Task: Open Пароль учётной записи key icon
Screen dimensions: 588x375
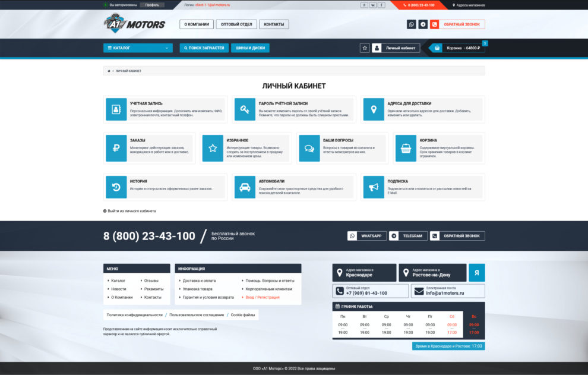Action: 245,109
